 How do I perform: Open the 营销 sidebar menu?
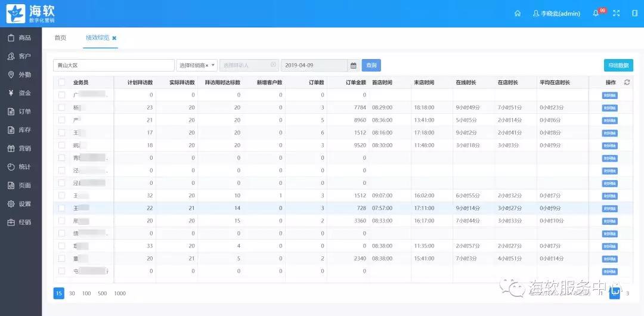[x=20, y=148]
